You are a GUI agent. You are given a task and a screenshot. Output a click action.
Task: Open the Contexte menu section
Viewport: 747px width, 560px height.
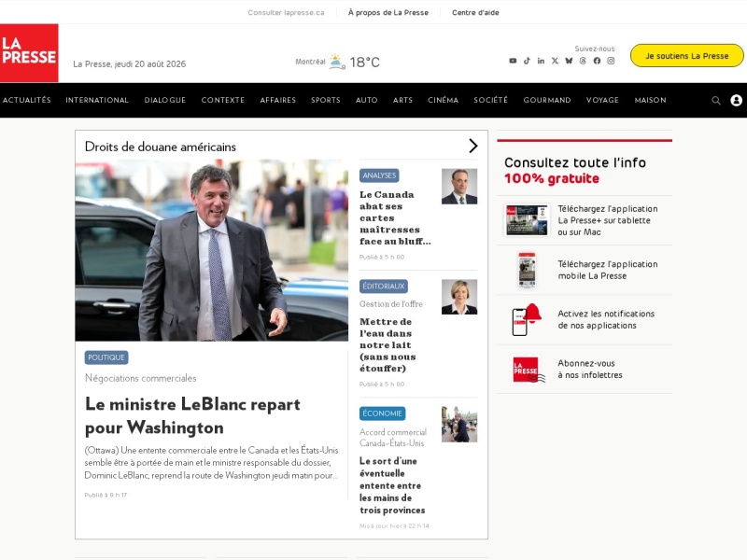tap(222, 100)
